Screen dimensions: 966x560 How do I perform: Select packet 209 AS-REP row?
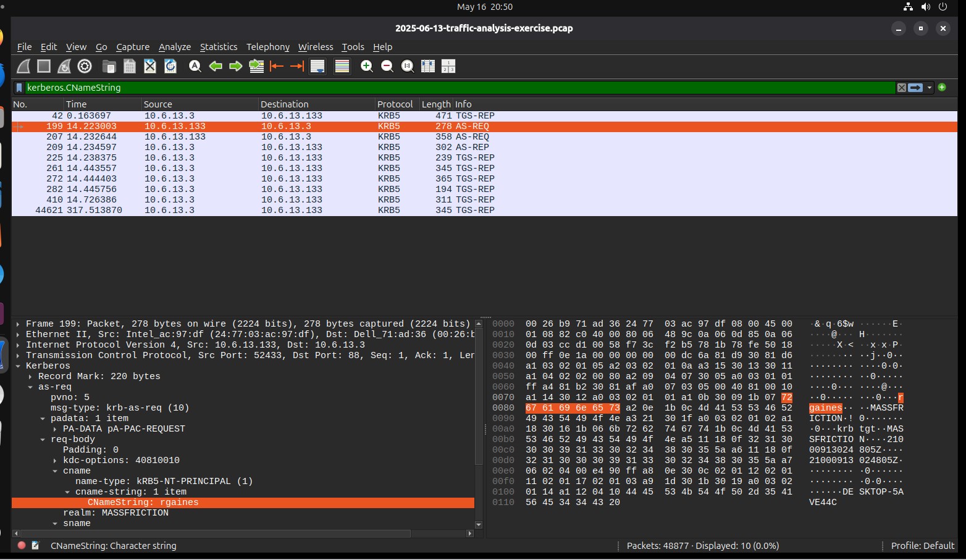click(x=484, y=147)
